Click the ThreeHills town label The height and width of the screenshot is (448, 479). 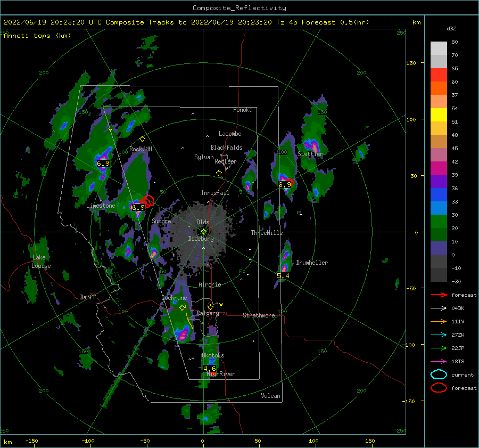[267, 233]
